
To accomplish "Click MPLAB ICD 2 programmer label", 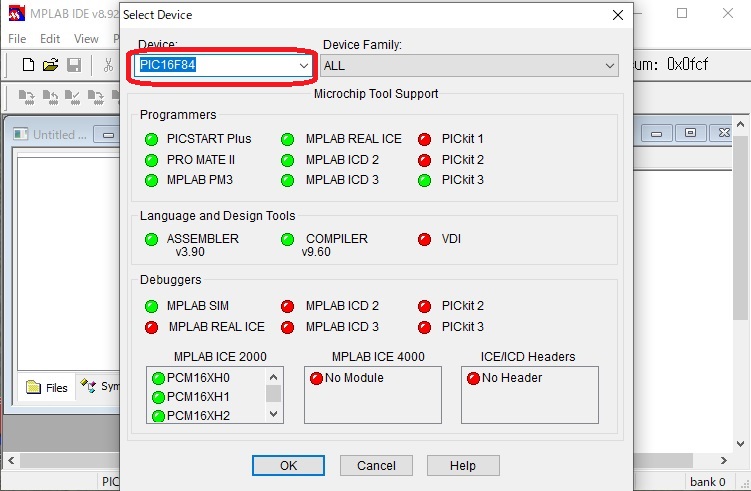I will (x=342, y=160).
